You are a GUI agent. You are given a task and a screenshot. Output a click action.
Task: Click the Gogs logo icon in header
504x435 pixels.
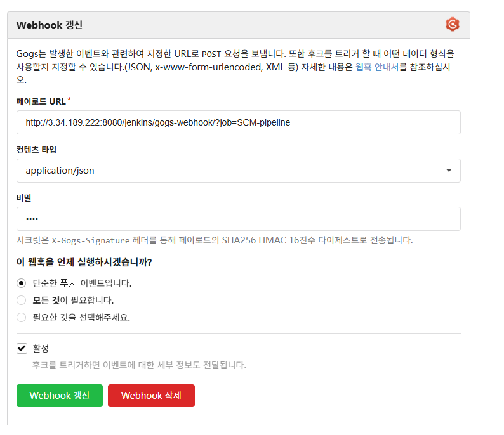(452, 24)
